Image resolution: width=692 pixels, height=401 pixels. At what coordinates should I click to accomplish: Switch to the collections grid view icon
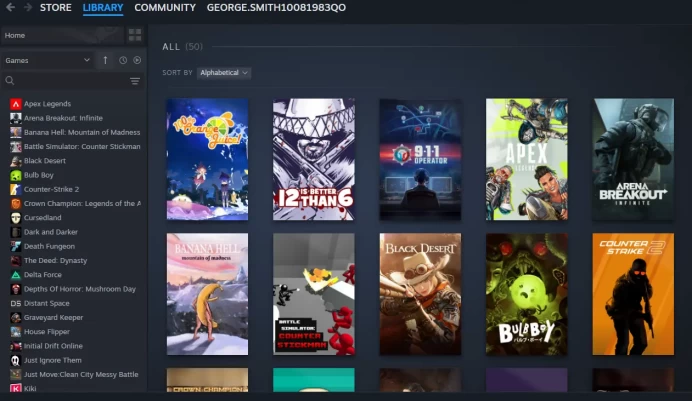(135, 35)
